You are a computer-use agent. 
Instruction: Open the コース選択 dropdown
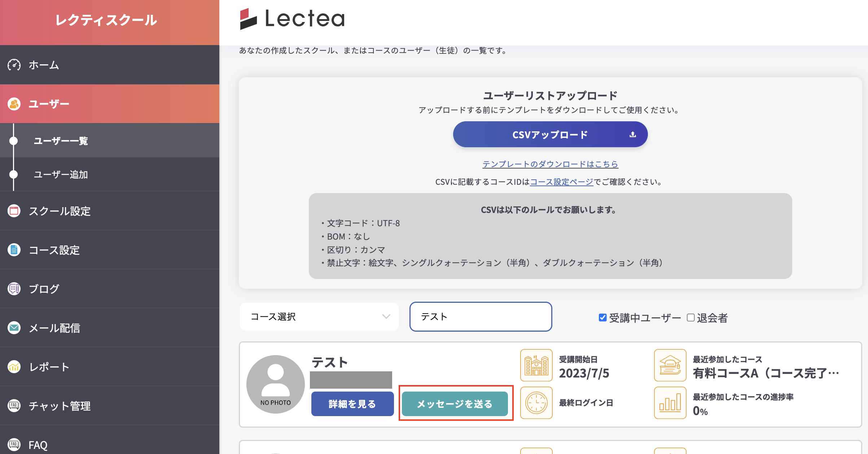pos(319,317)
